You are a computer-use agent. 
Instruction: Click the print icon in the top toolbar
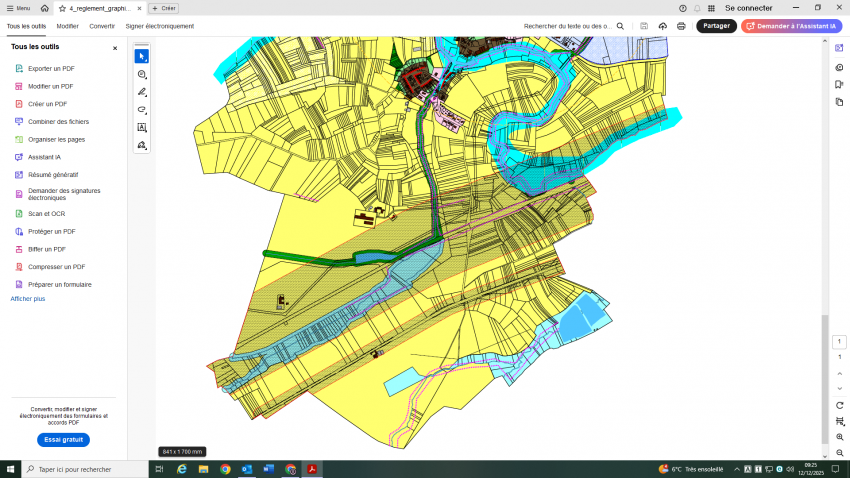pyautogui.click(x=681, y=26)
